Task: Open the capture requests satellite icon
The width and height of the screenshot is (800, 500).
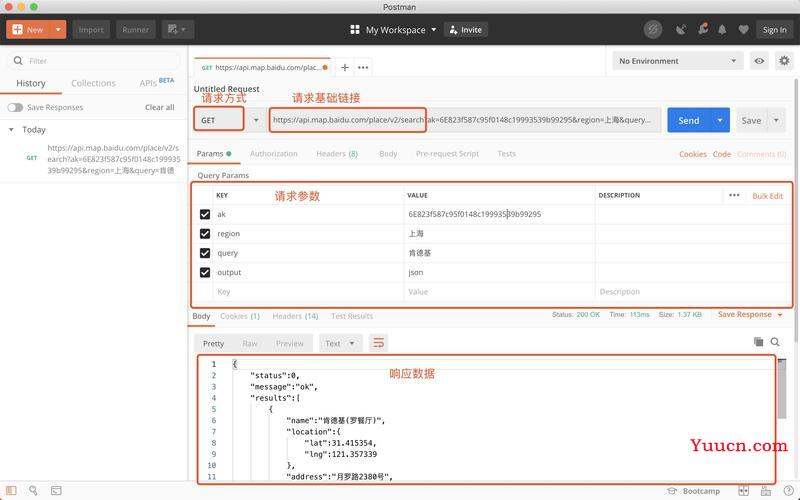Action: coord(681,30)
